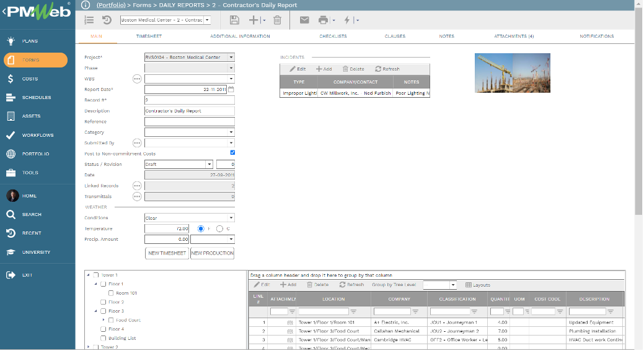The image size is (644, 351).
Task: Switch to the Checklists tab
Action: [x=333, y=37]
